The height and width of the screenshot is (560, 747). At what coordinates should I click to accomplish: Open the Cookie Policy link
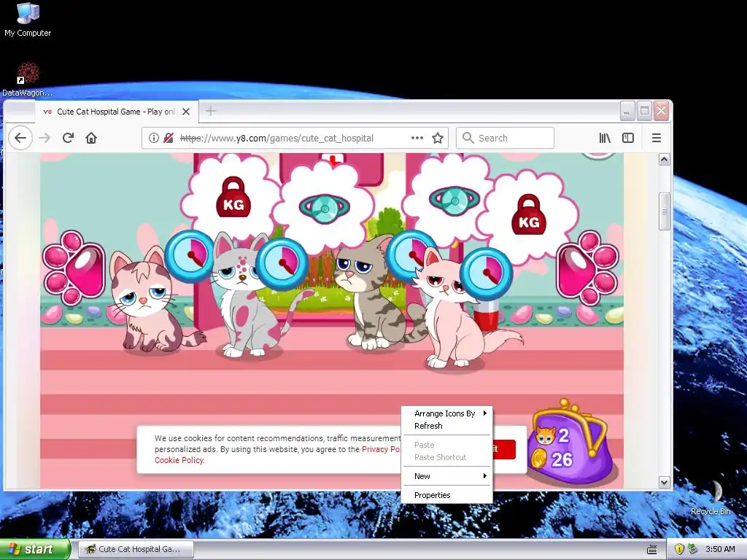[179, 460]
